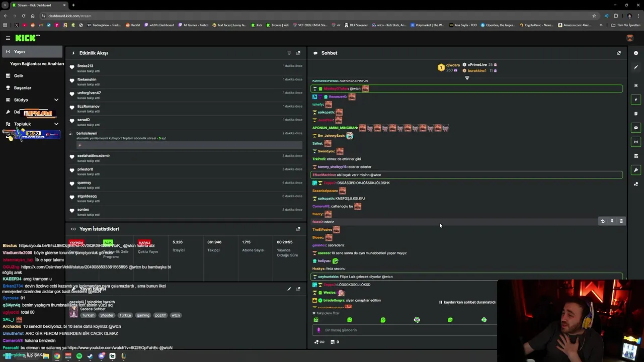The image size is (644, 362).
Task: Open Spotify from the Windows taskbar
Action: [x=79, y=356]
